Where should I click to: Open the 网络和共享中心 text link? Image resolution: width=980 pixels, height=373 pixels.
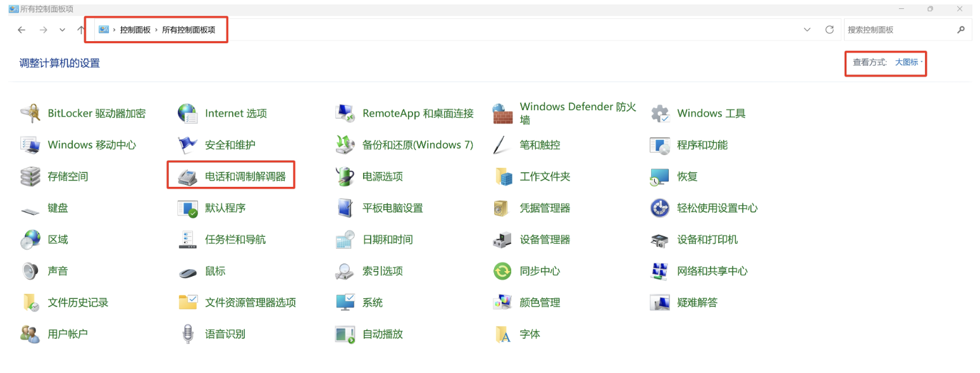coord(712,271)
